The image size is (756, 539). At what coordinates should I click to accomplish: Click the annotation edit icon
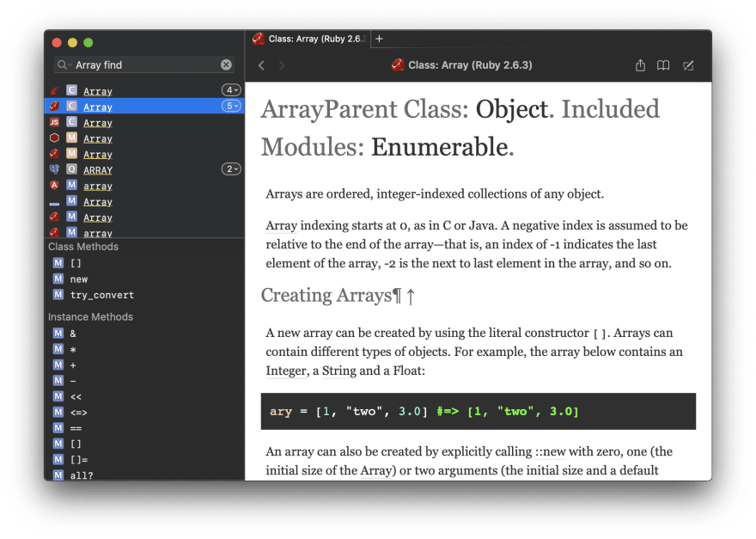[688, 65]
